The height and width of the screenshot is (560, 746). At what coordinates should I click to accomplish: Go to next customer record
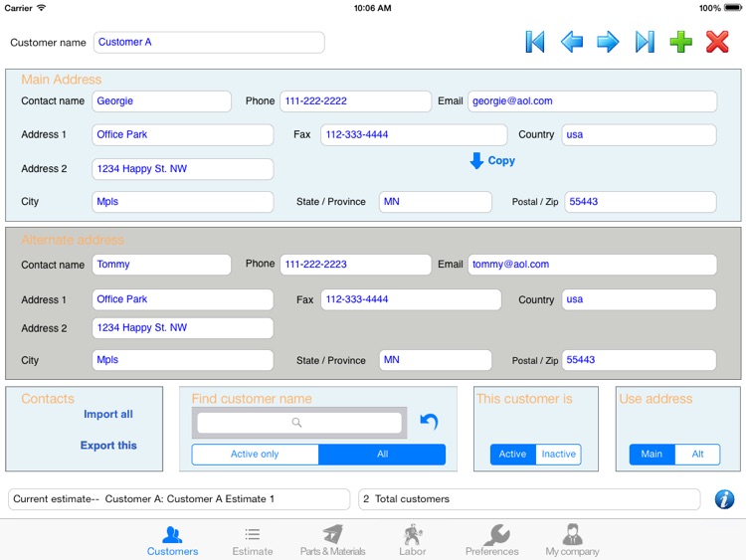[608, 42]
